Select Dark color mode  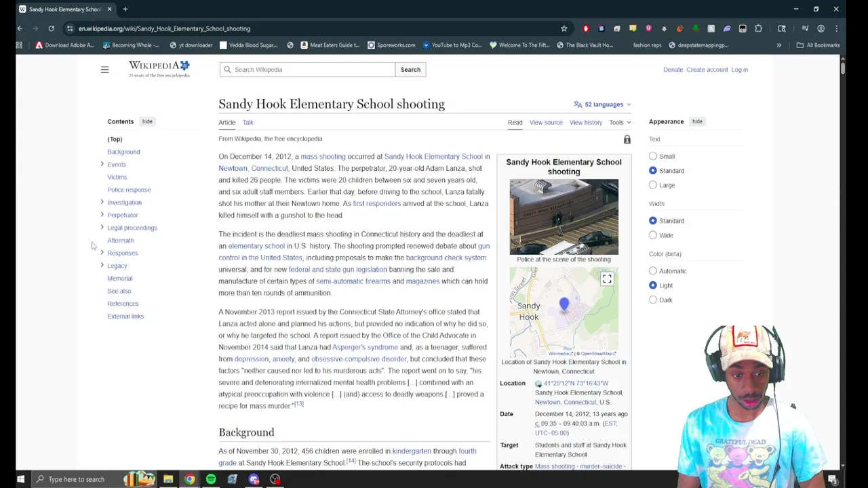click(653, 300)
